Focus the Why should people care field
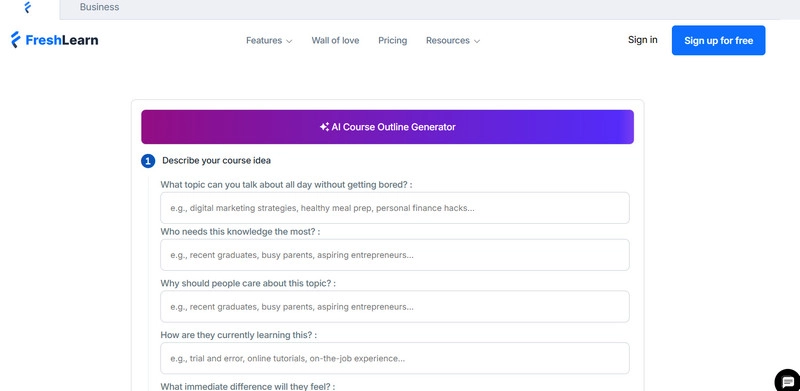This screenshot has height=391, width=800. (x=395, y=307)
